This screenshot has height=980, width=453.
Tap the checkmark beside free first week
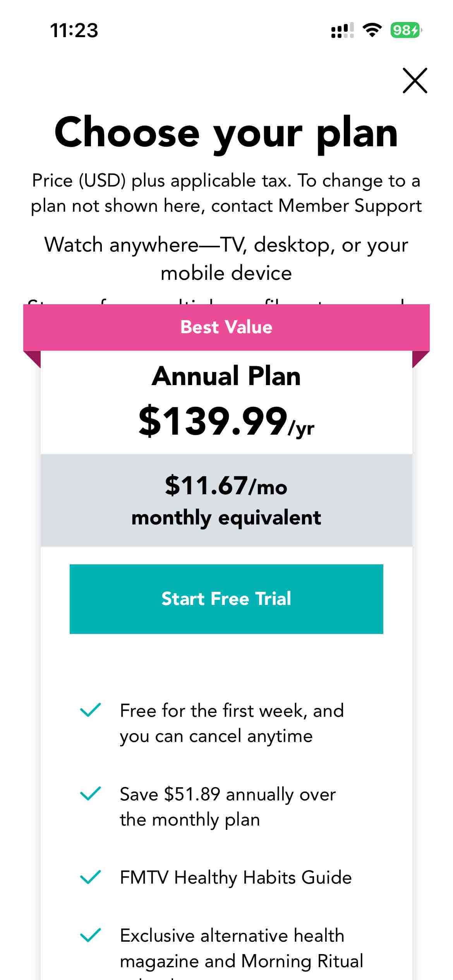[90, 710]
